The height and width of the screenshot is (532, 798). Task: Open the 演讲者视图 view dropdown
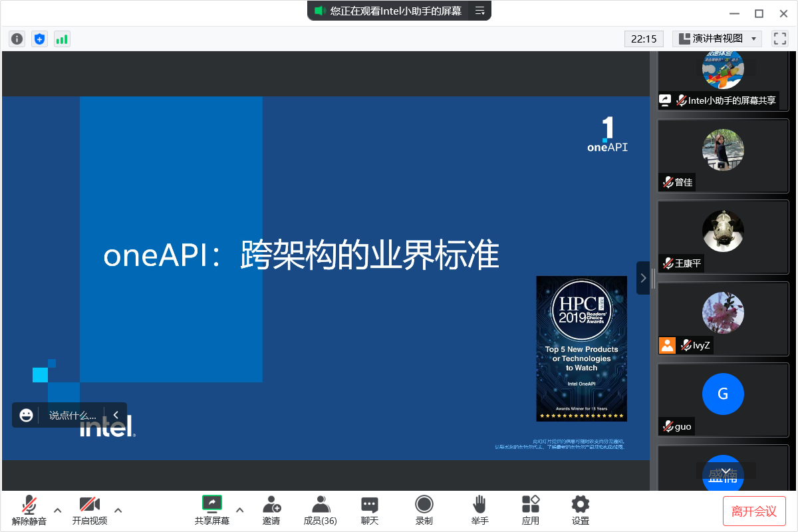click(x=717, y=39)
